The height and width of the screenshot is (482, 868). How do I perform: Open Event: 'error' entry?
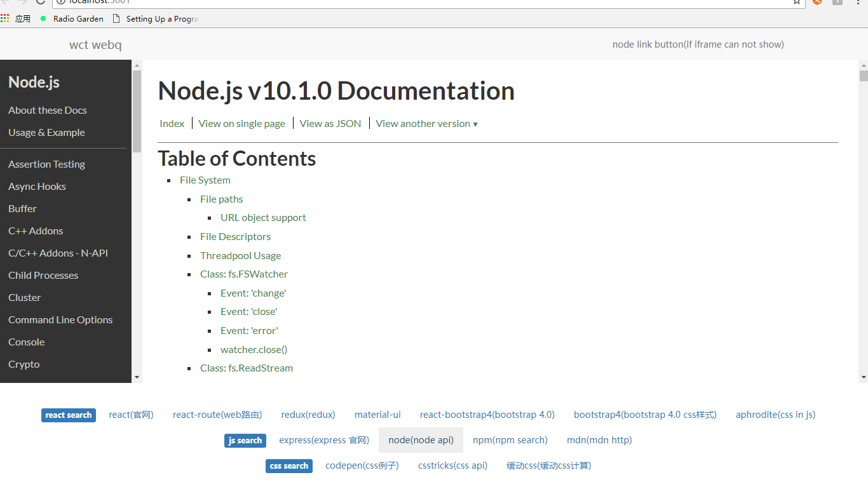click(249, 331)
